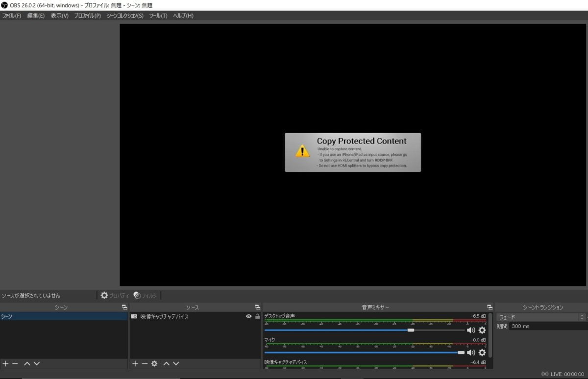Toggle lock on 映像キャプチャデバイス source
This screenshot has height=379, width=588.
(x=257, y=316)
